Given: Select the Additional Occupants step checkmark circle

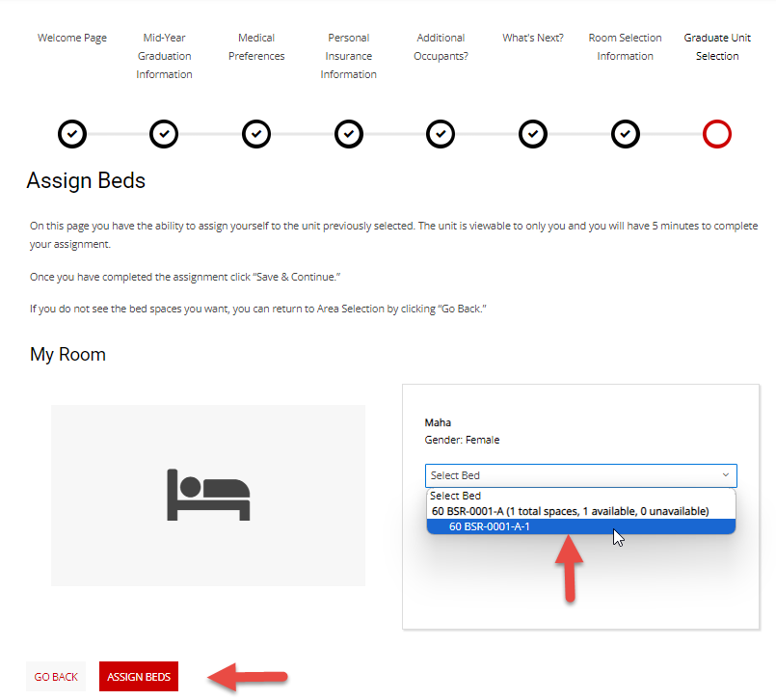Looking at the screenshot, I should pyautogui.click(x=441, y=134).
